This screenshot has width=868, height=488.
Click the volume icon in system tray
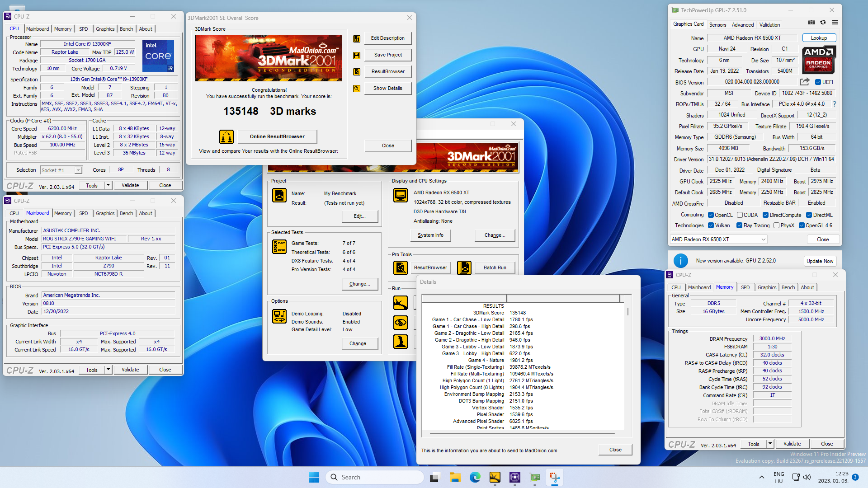pos(807,477)
